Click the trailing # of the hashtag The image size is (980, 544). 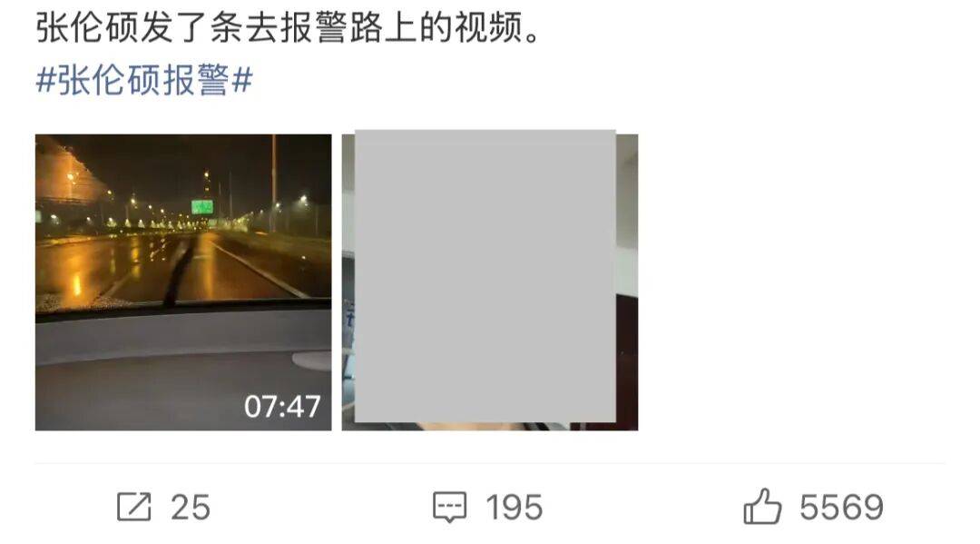(242, 81)
